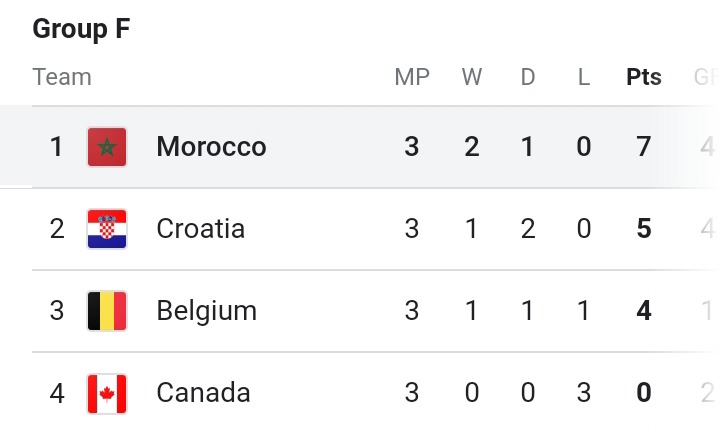Image resolution: width=720 pixels, height=443 pixels.
Task: Open the Morocco team name
Action: point(211,147)
